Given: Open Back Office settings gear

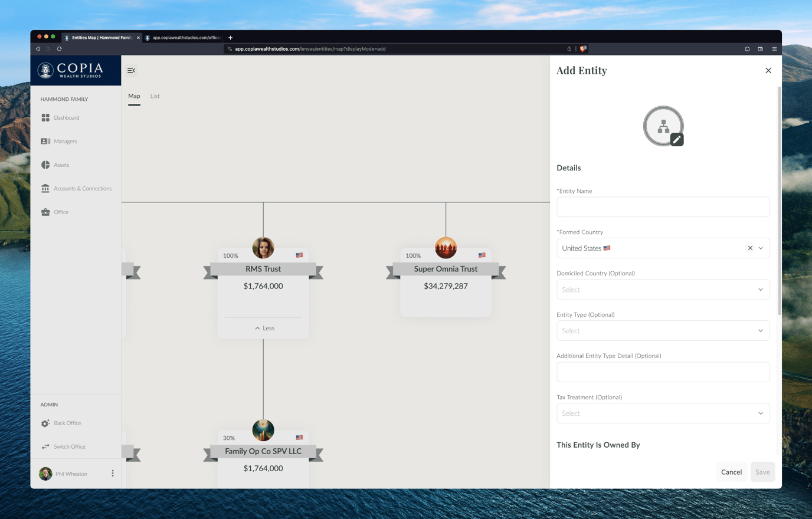Looking at the screenshot, I should pos(45,423).
